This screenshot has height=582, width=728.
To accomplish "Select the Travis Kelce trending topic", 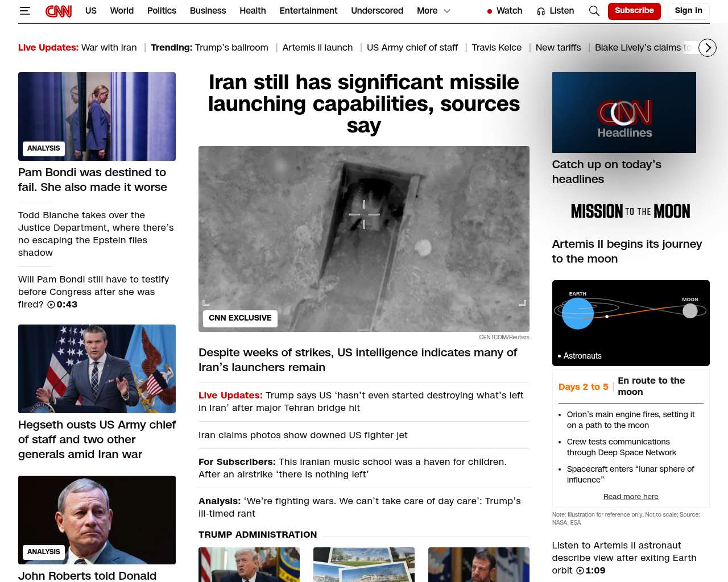I will (x=496, y=48).
